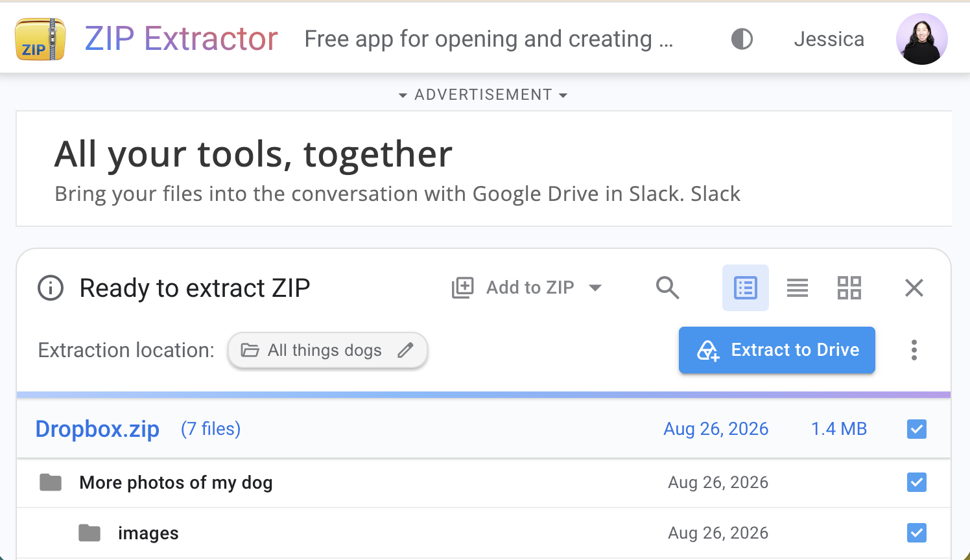
Task: Open Dropbox.zip file name link
Action: click(97, 429)
